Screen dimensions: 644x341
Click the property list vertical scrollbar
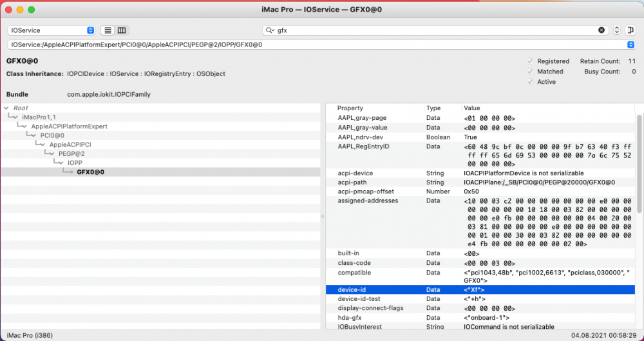coord(639,164)
